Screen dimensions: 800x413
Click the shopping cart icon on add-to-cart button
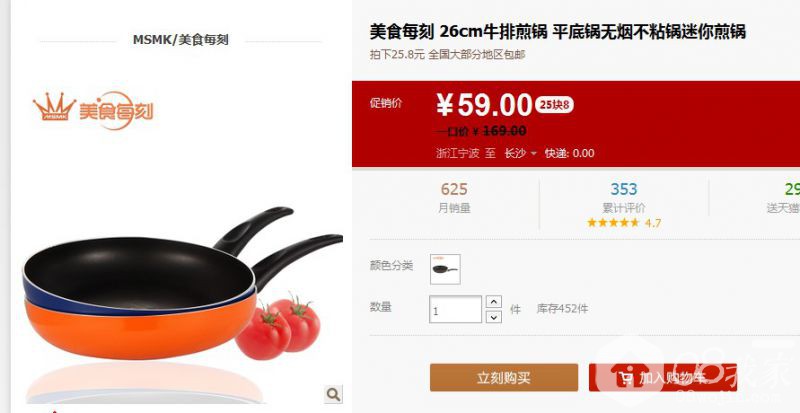tap(625, 378)
